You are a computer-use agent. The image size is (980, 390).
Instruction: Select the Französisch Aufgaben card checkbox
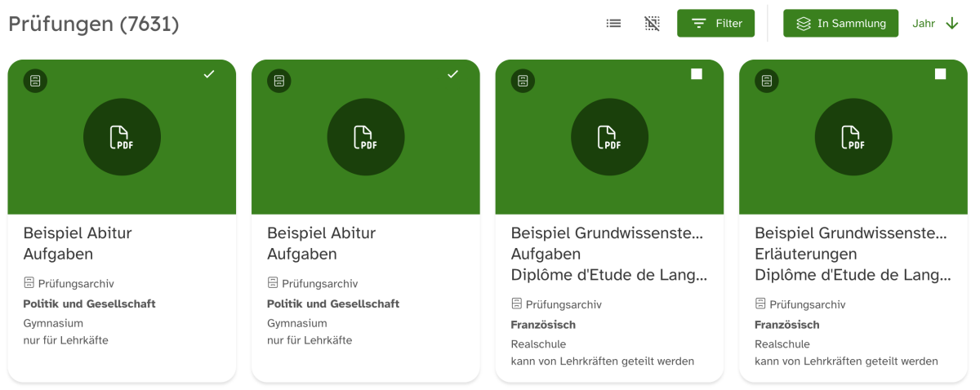point(697,74)
